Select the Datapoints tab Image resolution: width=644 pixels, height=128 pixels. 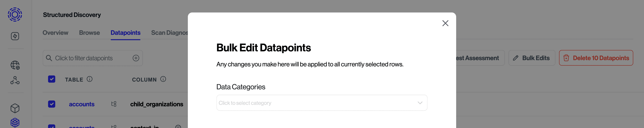pyautogui.click(x=125, y=33)
